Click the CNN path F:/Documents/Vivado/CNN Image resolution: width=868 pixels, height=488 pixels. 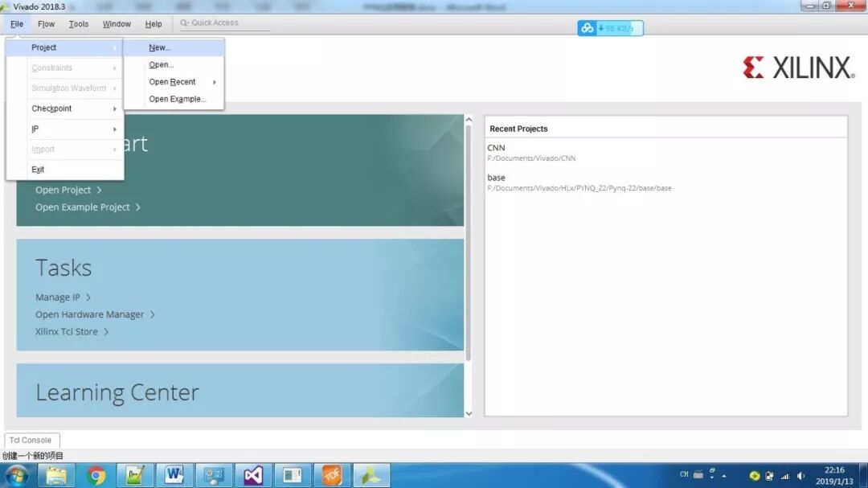click(531, 158)
